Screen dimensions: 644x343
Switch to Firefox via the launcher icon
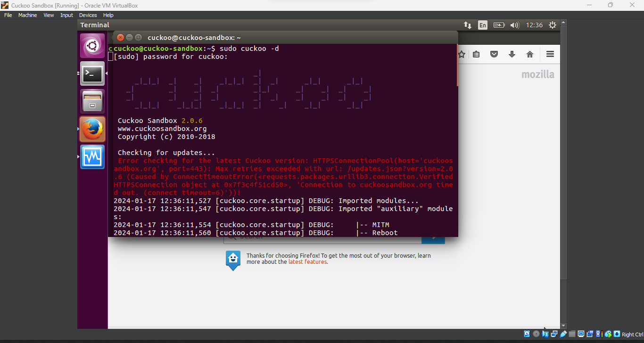(92, 129)
